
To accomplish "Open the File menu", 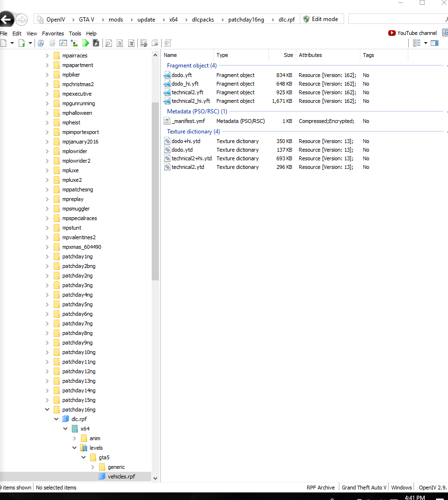I will tap(3, 33).
